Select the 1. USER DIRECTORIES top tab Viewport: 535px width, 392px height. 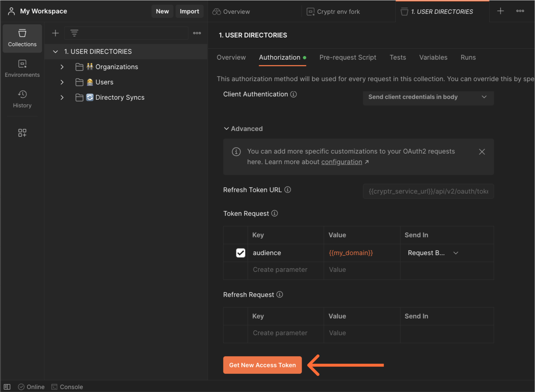(x=442, y=12)
